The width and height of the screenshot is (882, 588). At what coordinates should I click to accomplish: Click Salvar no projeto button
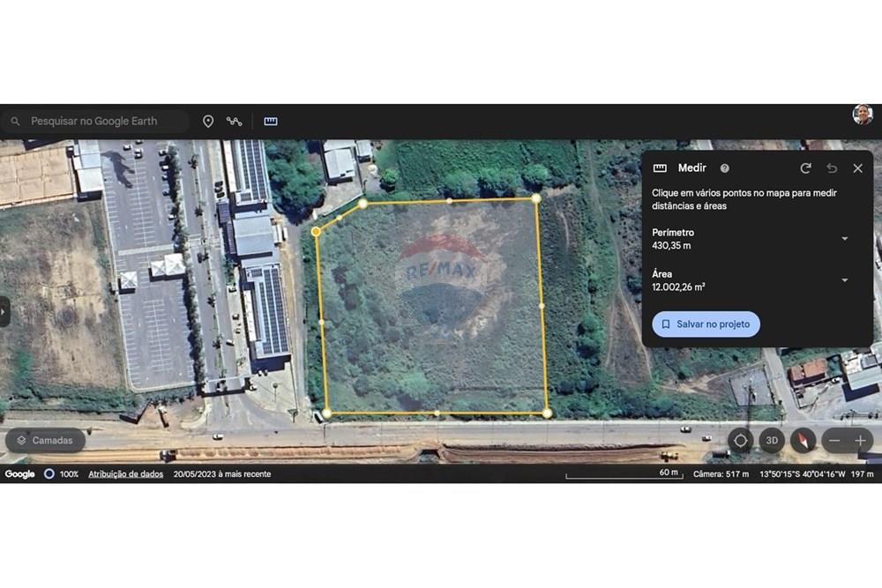click(706, 324)
